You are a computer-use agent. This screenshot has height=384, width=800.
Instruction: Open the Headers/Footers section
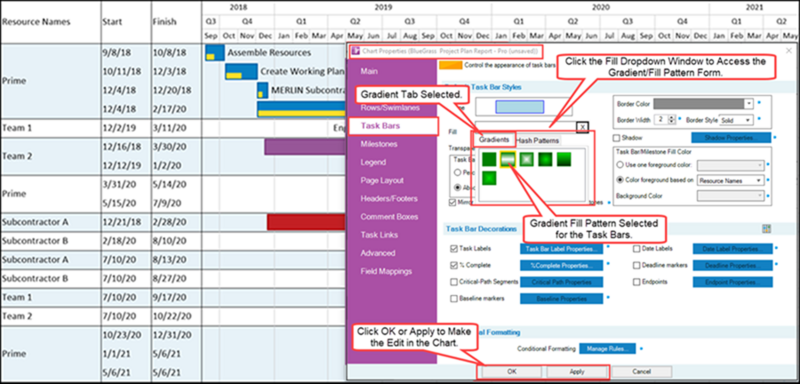pyautogui.click(x=389, y=199)
